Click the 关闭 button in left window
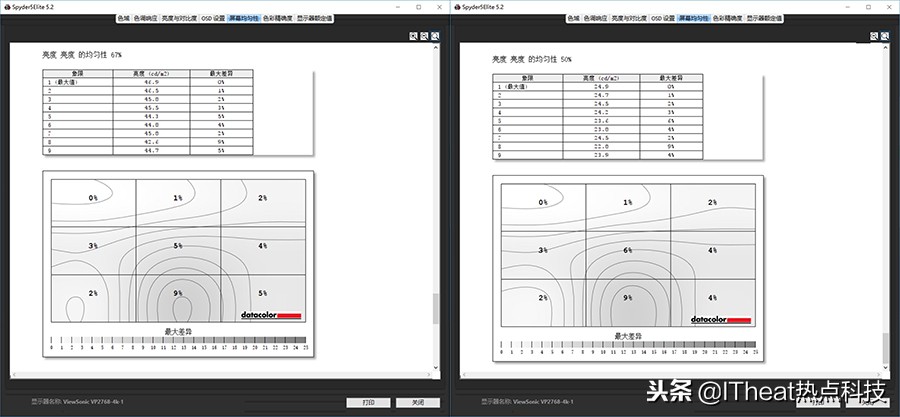The height and width of the screenshot is (417, 900). [418, 403]
